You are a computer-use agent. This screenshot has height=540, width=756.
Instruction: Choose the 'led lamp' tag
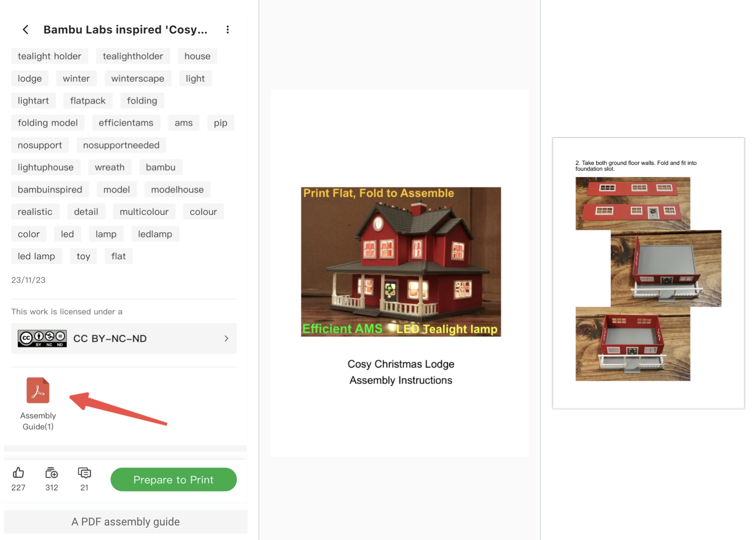point(36,256)
